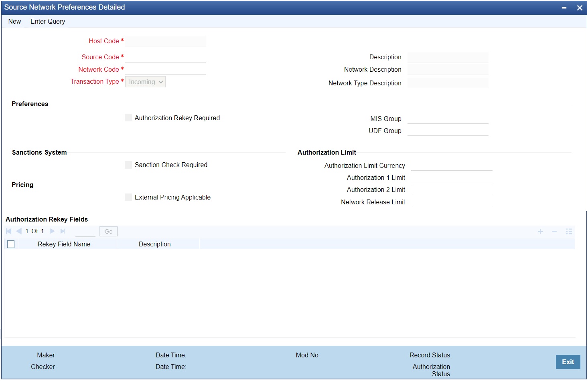Viewport: 588px width, 381px height.
Task: Click the Record Status label
Action: pos(430,355)
